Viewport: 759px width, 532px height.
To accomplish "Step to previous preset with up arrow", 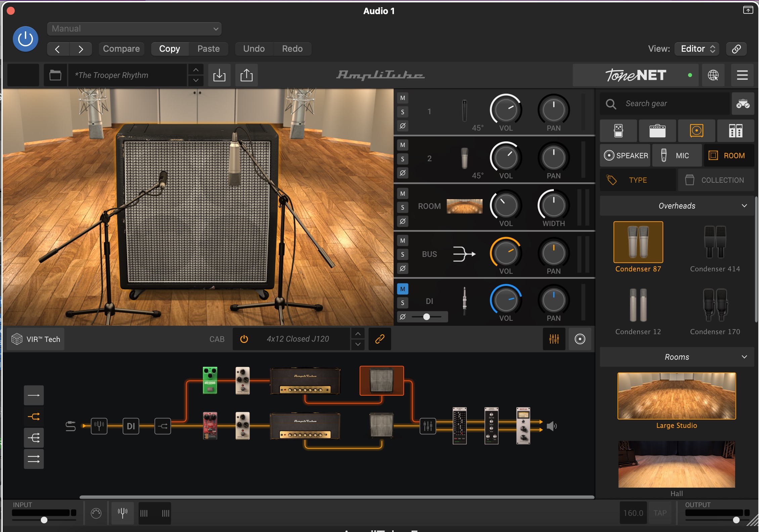I will [x=196, y=70].
